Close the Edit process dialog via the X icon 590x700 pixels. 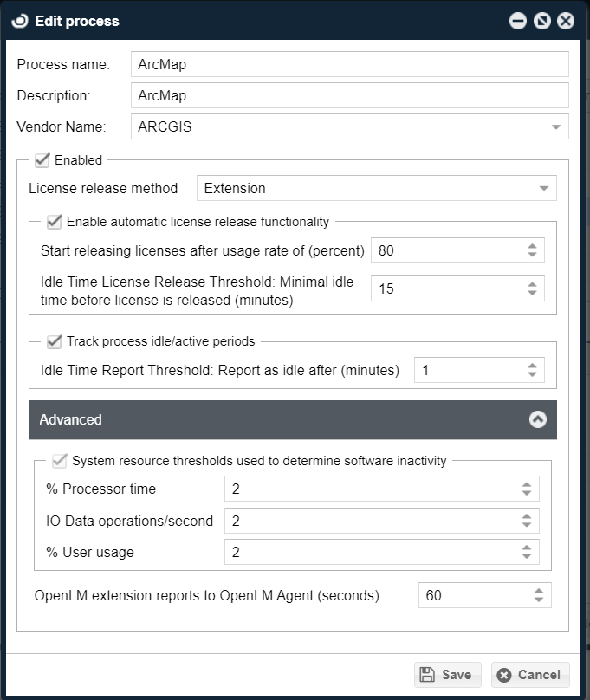pyautogui.click(x=566, y=21)
